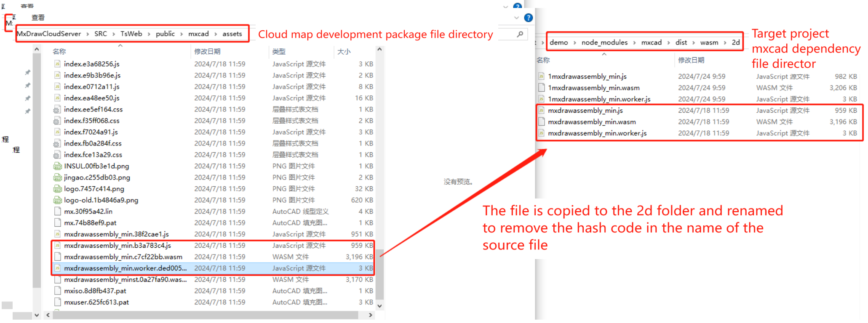Sort by the 大小 column header
The image size is (868, 323).
(x=344, y=51)
